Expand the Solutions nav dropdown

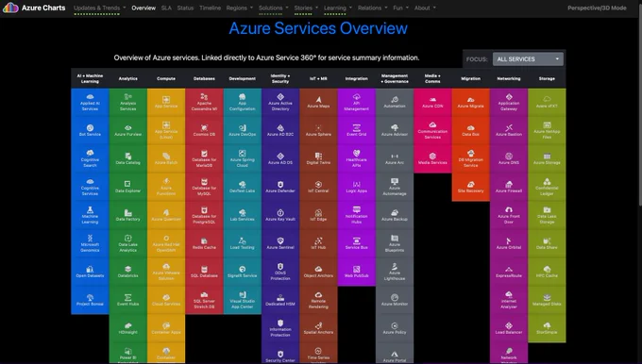[273, 8]
